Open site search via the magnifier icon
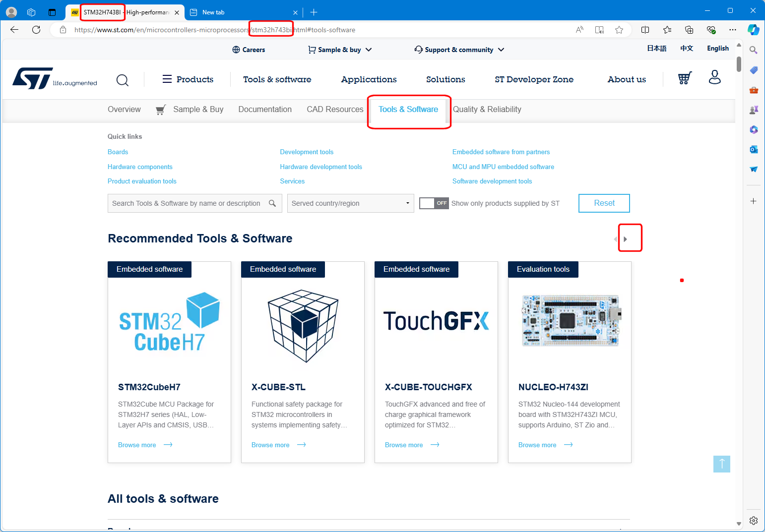This screenshot has width=765, height=532. coord(122,80)
